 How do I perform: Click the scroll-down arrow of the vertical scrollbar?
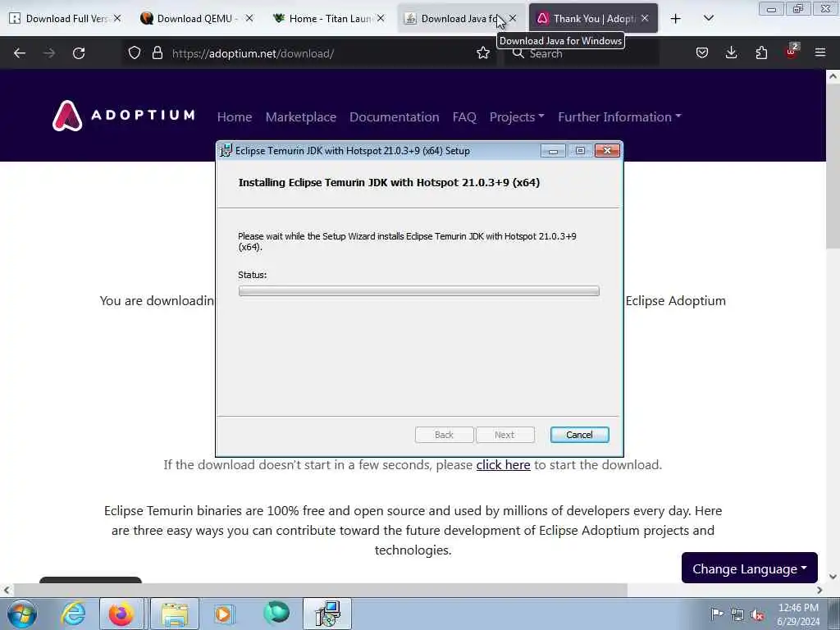[833, 577]
